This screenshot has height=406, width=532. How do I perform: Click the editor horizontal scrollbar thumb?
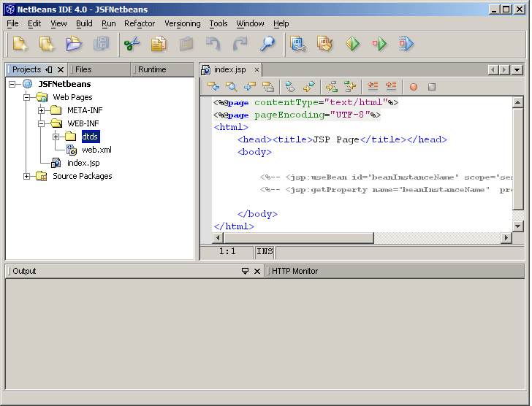click(299, 238)
